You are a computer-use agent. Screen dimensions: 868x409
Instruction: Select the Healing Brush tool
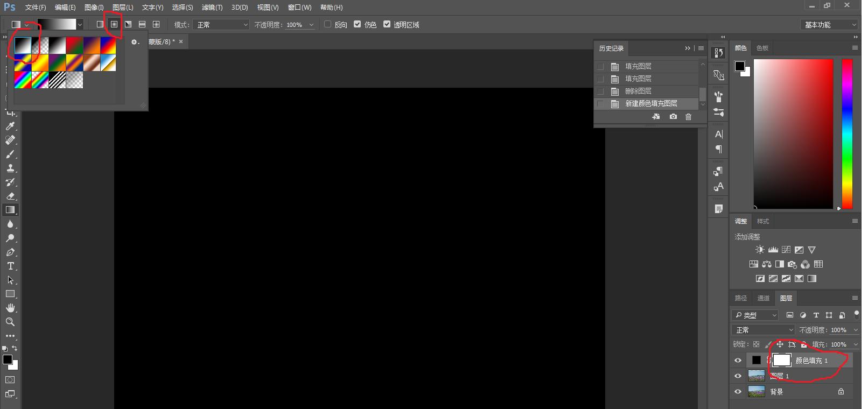point(10,140)
